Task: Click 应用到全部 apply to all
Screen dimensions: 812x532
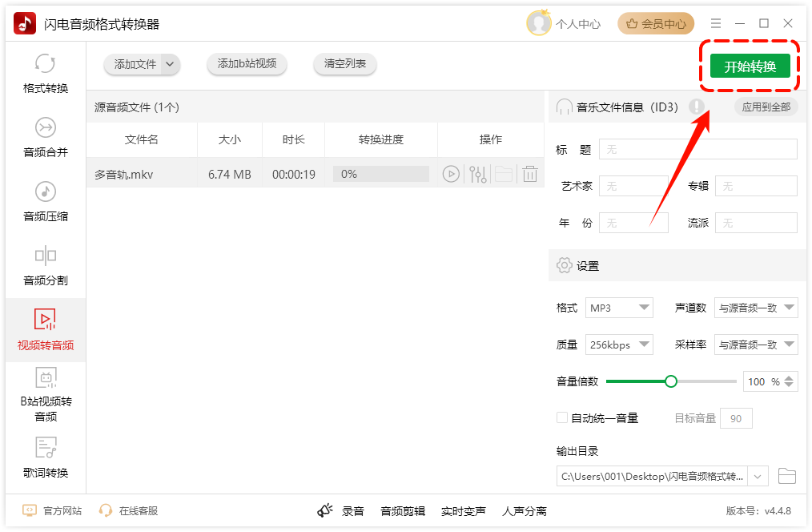Action: pyautogui.click(x=766, y=107)
